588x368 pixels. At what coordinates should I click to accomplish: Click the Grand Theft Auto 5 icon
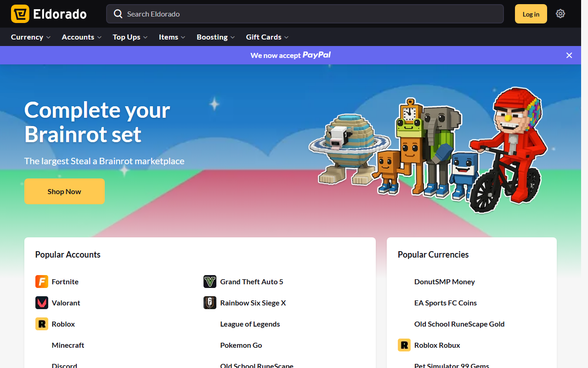click(210, 282)
